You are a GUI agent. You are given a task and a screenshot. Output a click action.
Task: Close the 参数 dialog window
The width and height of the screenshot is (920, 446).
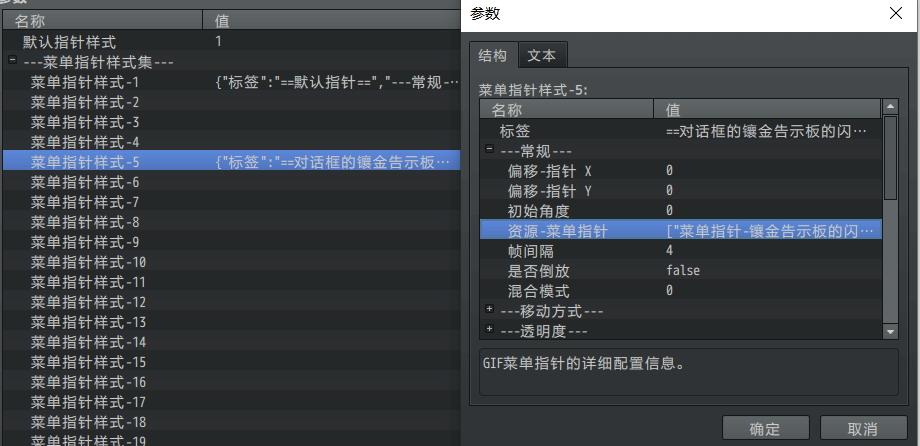coord(894,14)
